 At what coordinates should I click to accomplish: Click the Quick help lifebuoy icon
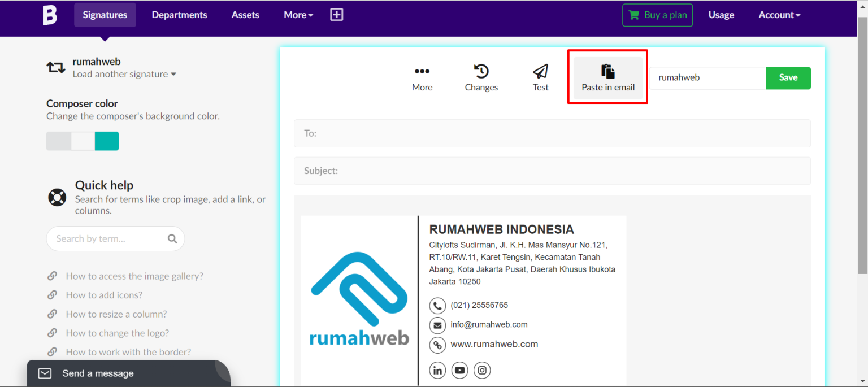point(57,197)
